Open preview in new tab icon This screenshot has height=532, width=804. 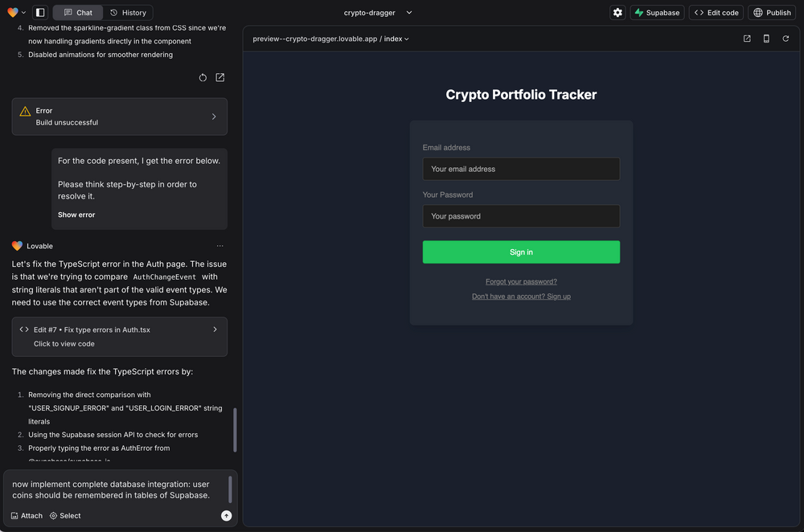747,39
